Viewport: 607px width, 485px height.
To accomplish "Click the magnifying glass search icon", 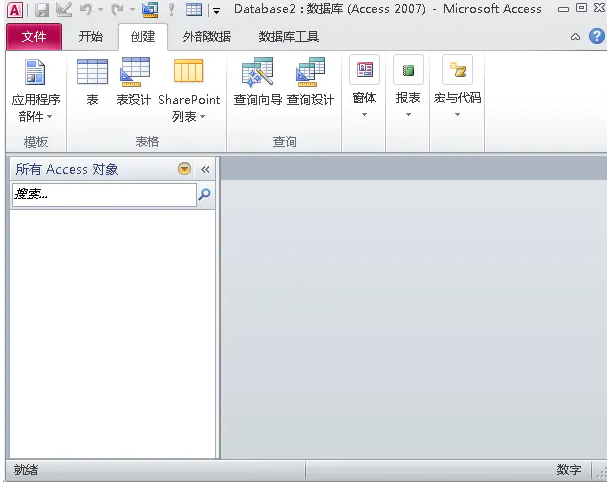I will pos(205,194).
